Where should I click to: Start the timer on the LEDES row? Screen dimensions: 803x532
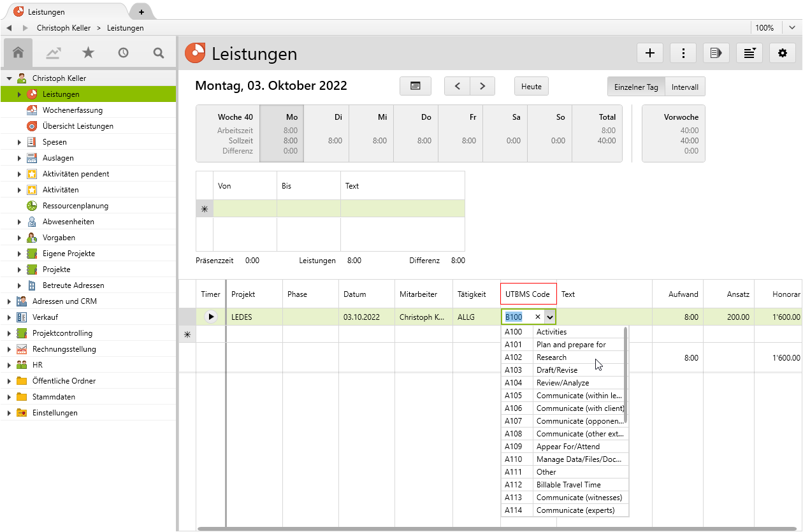[211, 317]
